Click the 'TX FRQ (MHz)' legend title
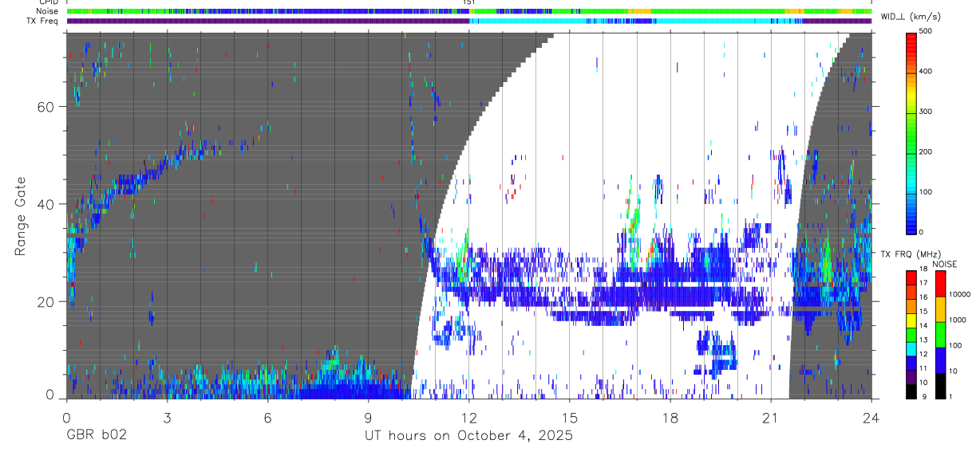 pyautogui.click(x=911, y=254)
